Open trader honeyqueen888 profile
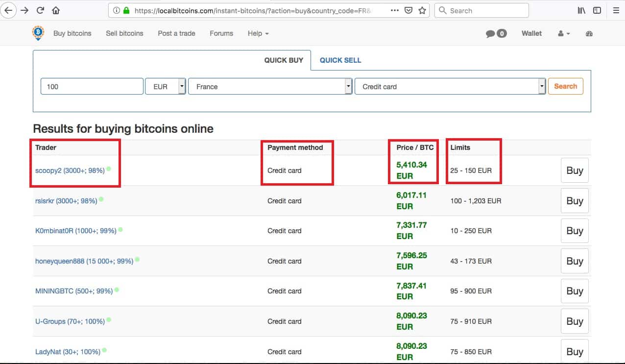The width and height of the screenshot is (625, 364). click(x=84, y=261)
